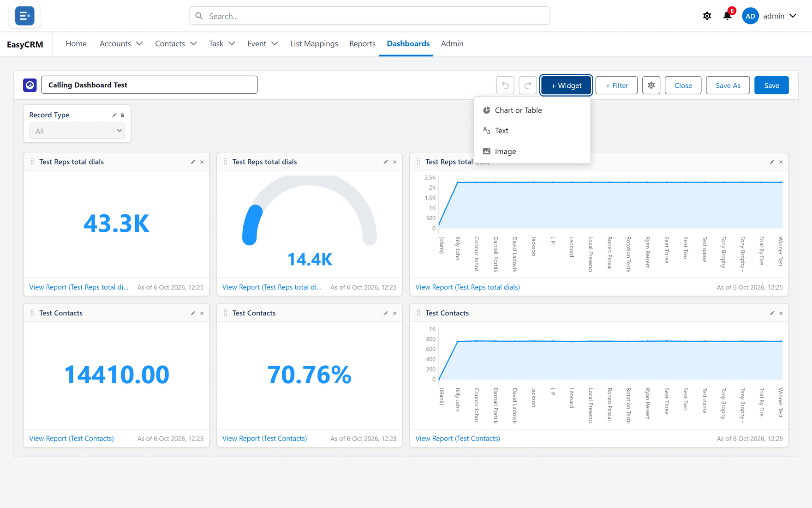Open View Report link under 14410.00 widget
Screen dimensions: 812x508
(72, 438)
